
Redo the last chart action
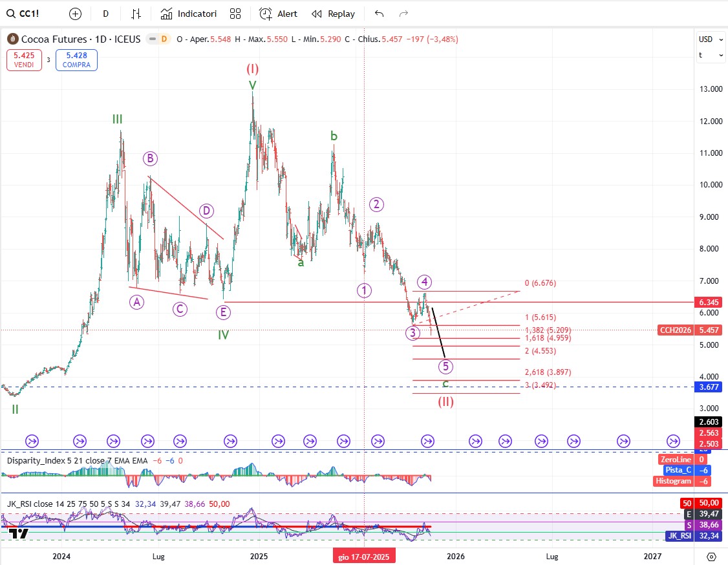pos(403,14)
